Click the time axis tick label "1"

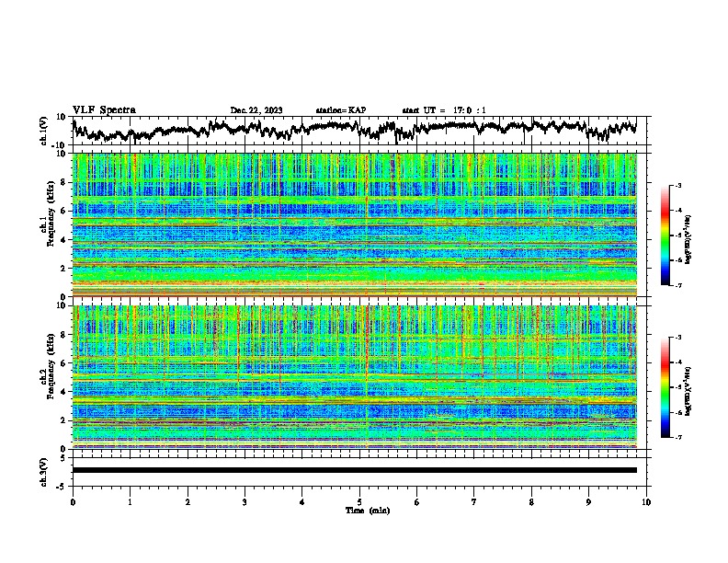[130, 502]
